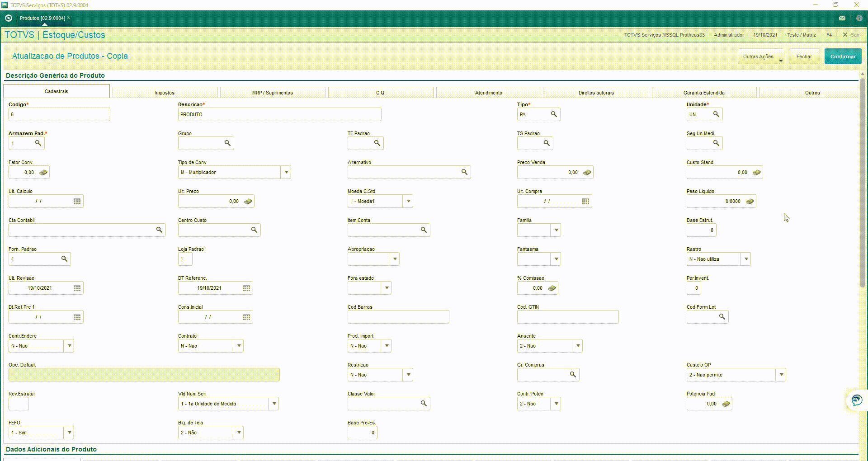Open Gr. Compras lookup magnifier

pyautogui.click(x=573, y=375)
